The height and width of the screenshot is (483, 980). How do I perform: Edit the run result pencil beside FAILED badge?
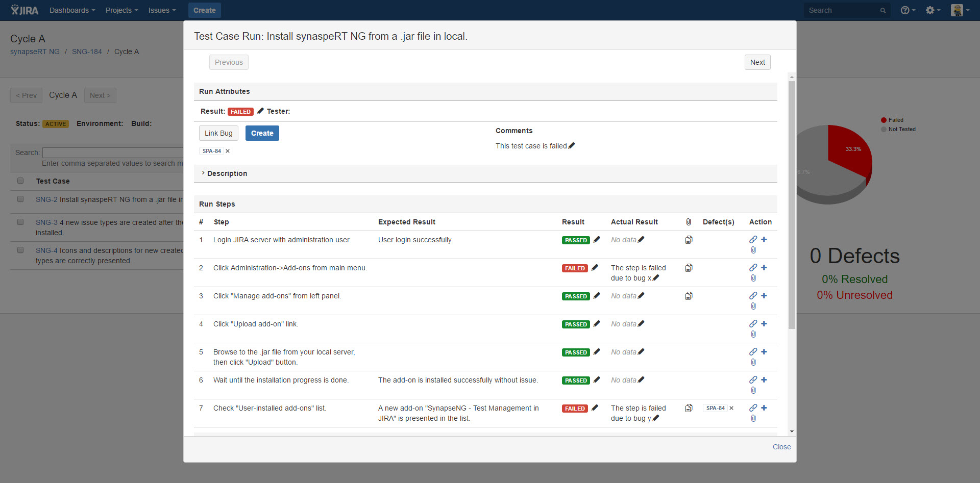pos(260,111)
